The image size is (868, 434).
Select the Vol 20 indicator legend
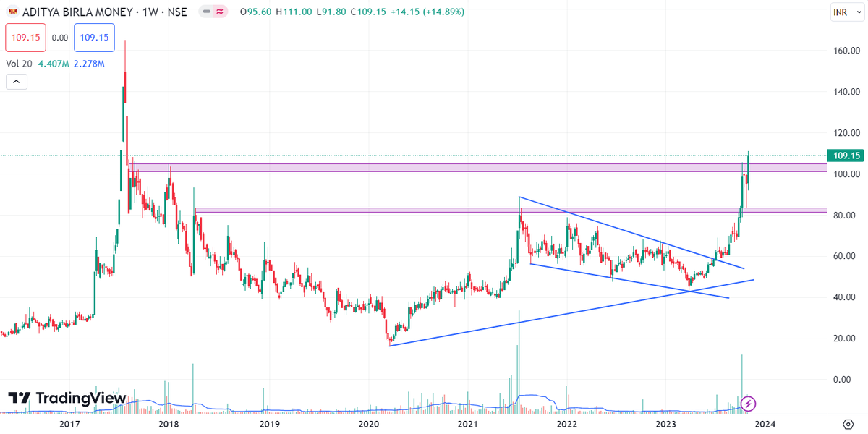19,64
